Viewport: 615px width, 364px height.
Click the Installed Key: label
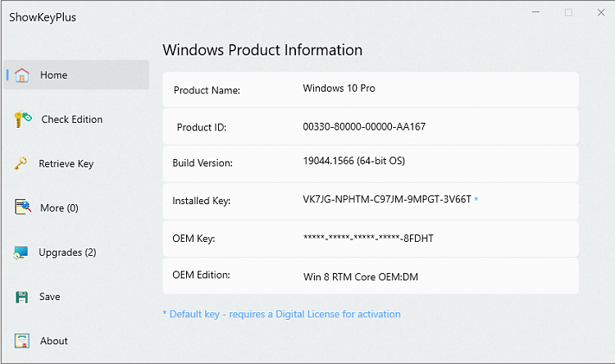[x=201, y=201]
